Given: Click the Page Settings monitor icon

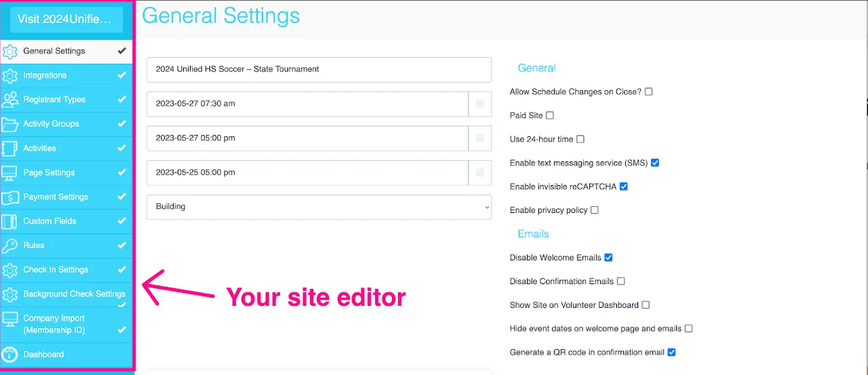Looking at the screenshot, I should [x=10, y=173].
